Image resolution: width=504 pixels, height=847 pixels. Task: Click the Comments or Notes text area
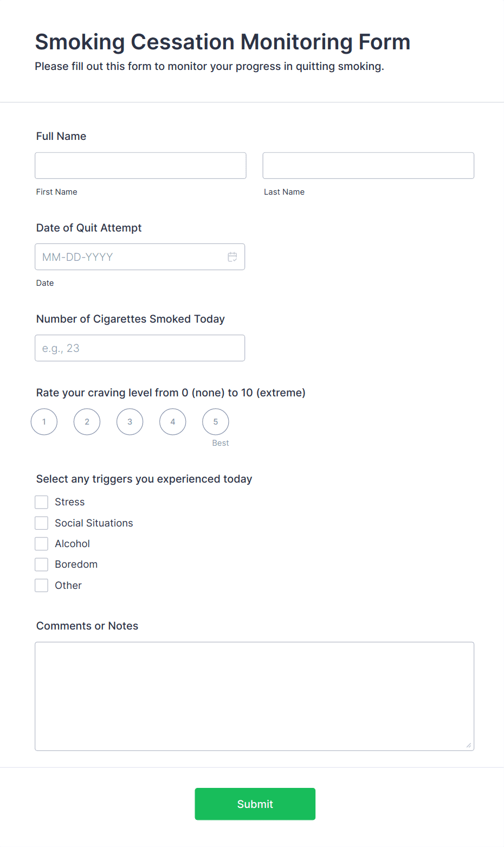pyautogui.click(x=254, y=696)
